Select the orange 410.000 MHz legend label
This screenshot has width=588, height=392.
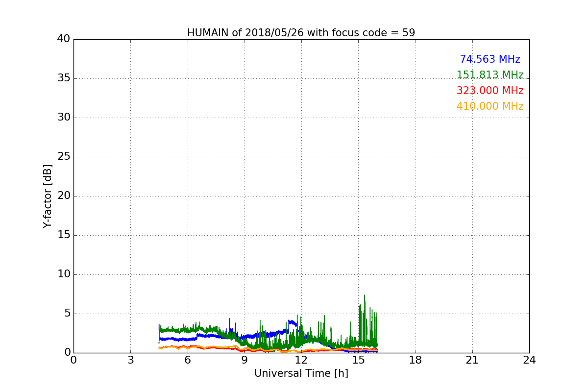click(490, 106)
